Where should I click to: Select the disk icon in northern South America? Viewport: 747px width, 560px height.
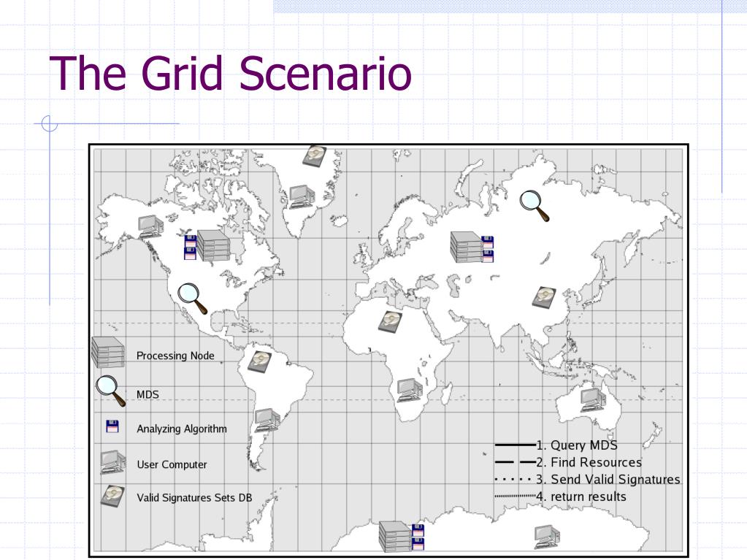point(260,361)
